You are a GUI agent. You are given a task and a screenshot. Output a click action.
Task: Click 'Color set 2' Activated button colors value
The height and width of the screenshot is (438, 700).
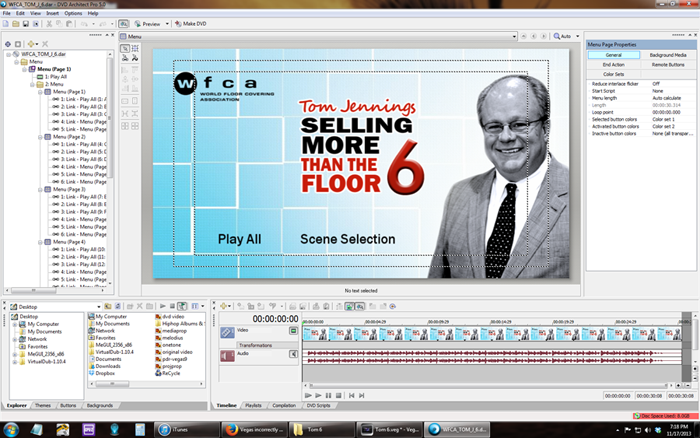click(663, 127)
